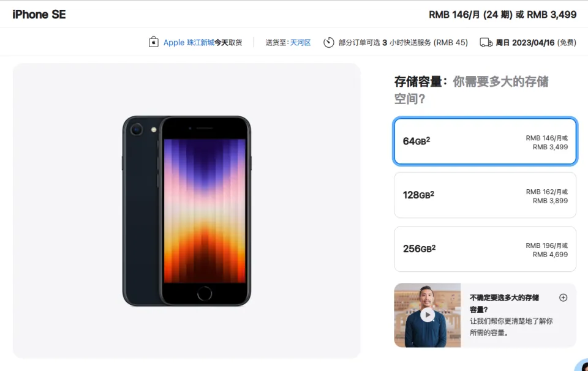Open Apple 珠江新城 store pickup link
Screen dimensions: 588x371
[x=189, y=42]
